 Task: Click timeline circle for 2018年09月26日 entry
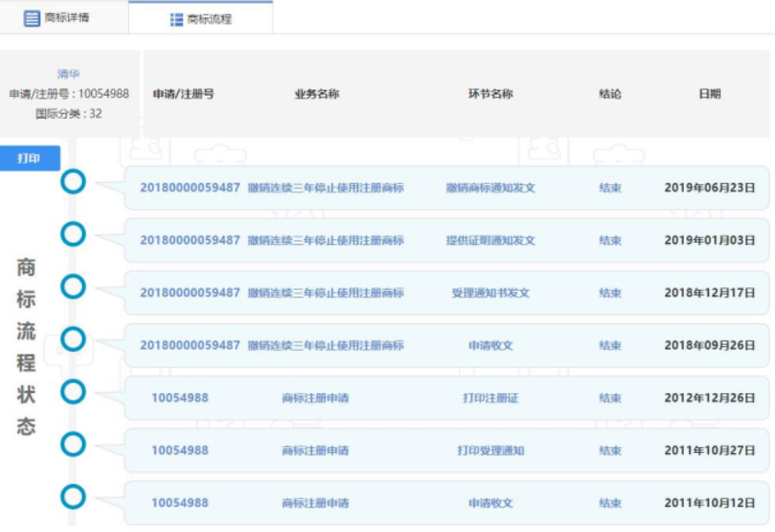click(x=73, y=340)
